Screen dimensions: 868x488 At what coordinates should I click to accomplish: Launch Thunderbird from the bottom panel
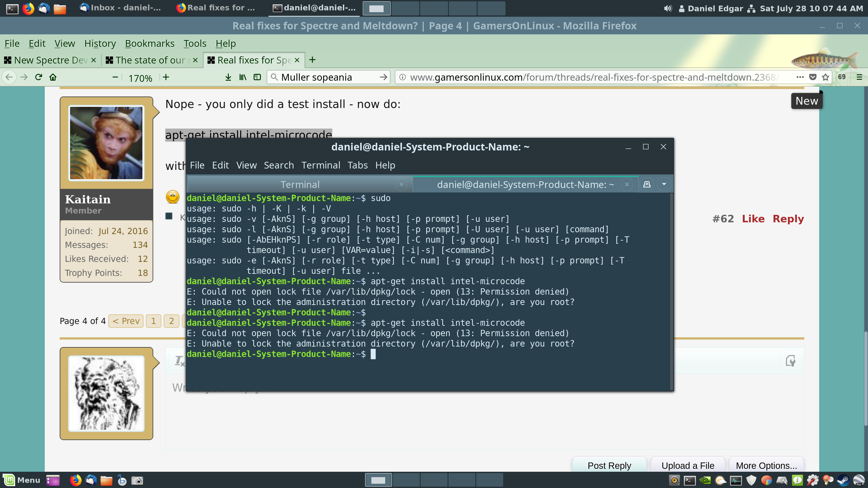(x=91, y=480)
